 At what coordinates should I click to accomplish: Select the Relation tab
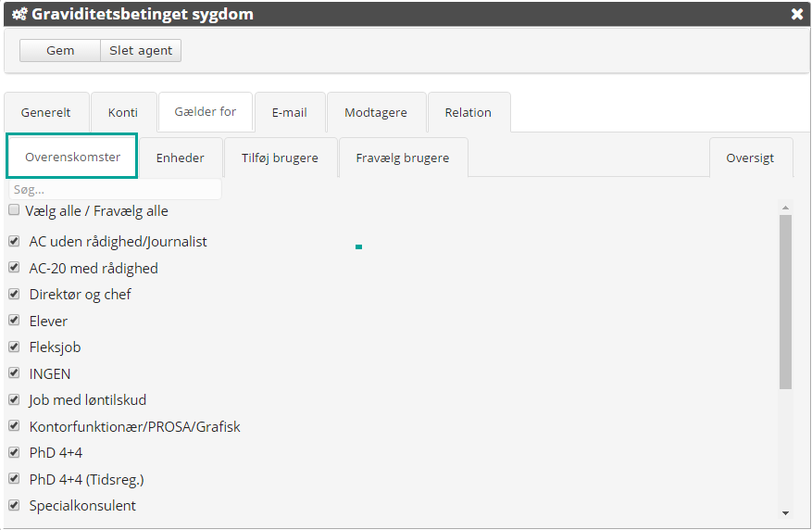pos(468,112)
